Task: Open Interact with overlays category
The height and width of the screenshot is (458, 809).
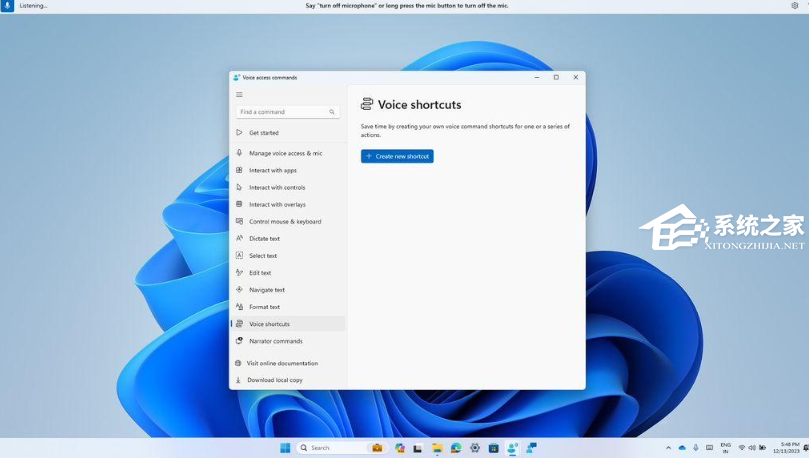Action: pos(277,204)
